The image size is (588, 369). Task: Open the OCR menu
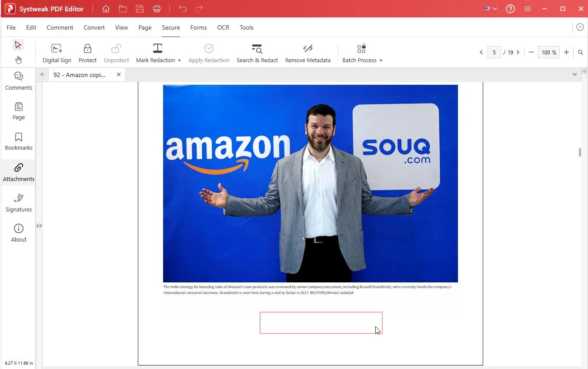[x=223, y=27]
